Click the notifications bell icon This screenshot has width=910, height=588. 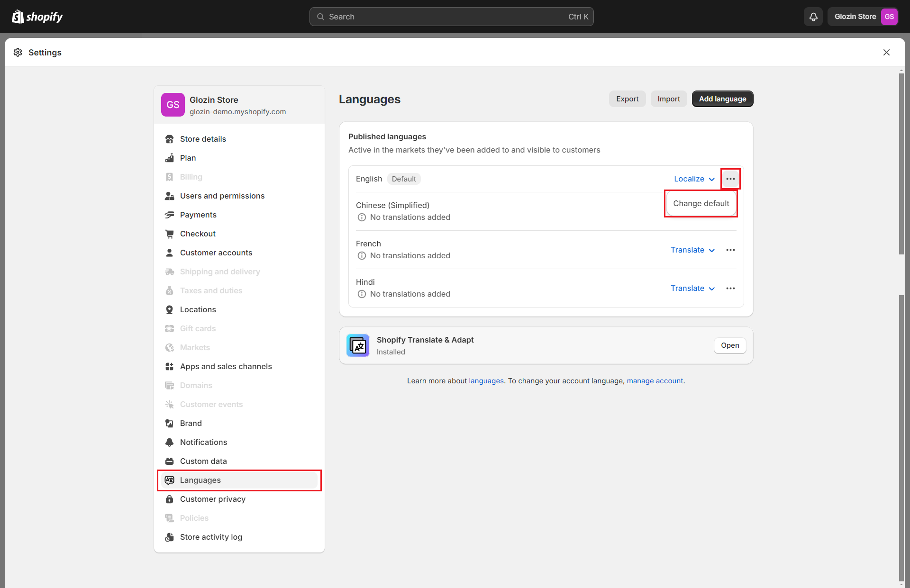[813, 17]
